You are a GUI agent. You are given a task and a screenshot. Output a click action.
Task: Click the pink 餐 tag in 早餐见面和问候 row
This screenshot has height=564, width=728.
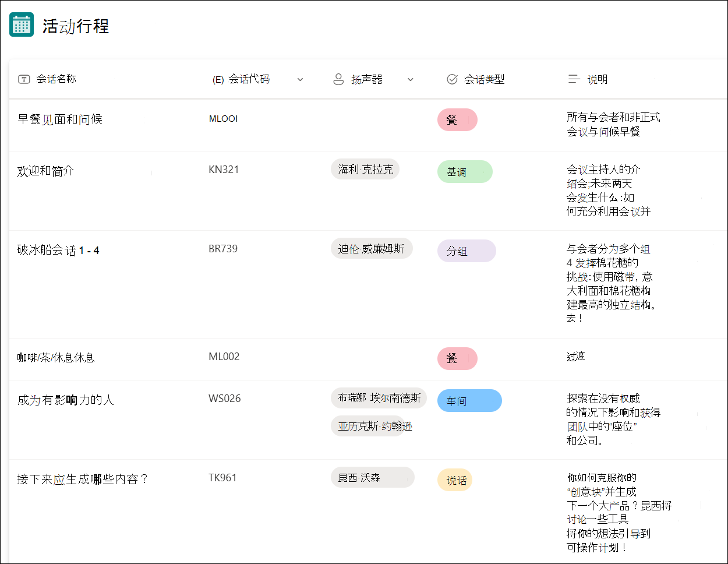[457, 119]
